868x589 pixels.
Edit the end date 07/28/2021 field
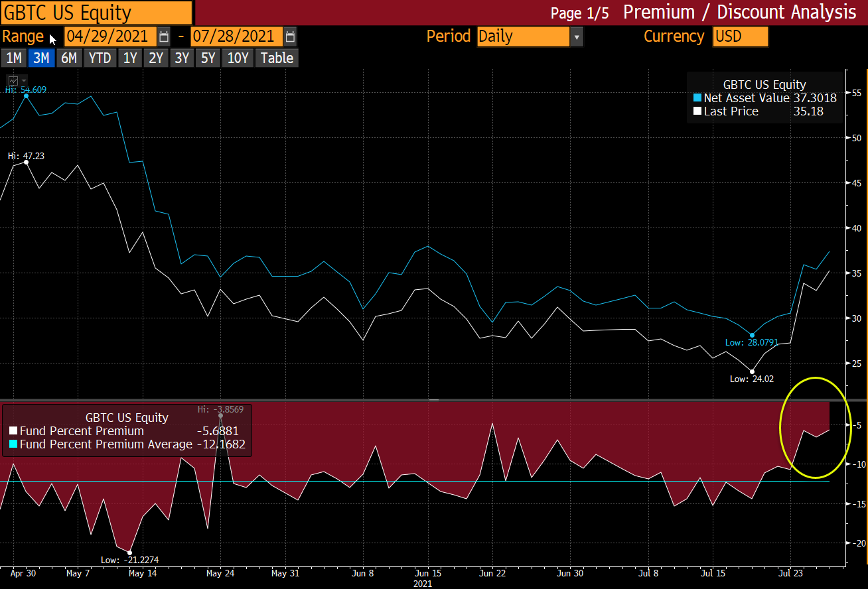click(x=237, y=36)
